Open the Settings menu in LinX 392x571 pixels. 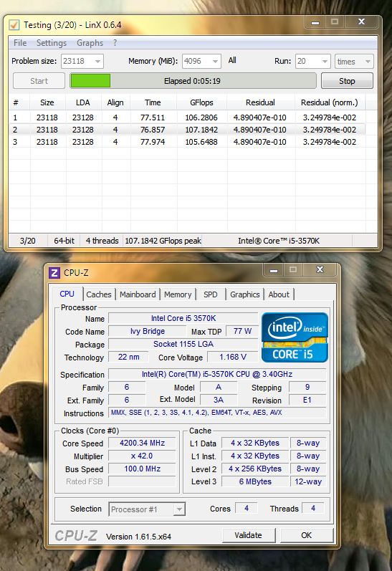coord(52,43)
